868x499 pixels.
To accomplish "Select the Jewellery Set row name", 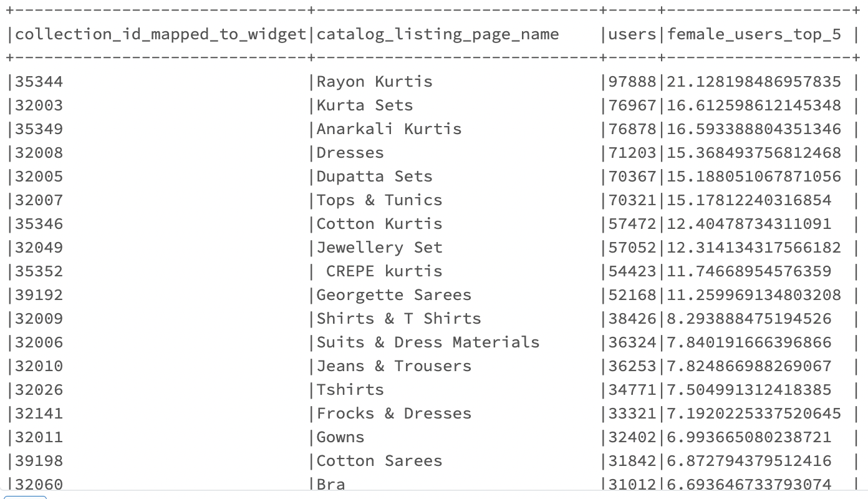I will (379, 248).
